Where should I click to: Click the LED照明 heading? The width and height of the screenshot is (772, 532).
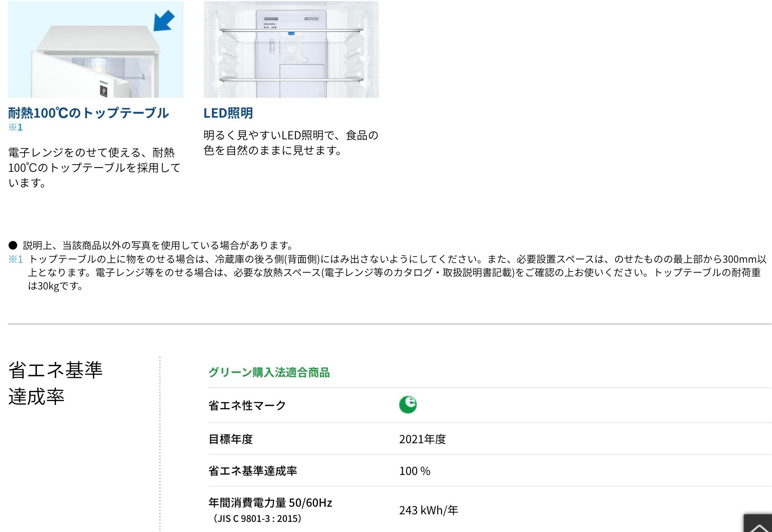click(x=228, y=113)
